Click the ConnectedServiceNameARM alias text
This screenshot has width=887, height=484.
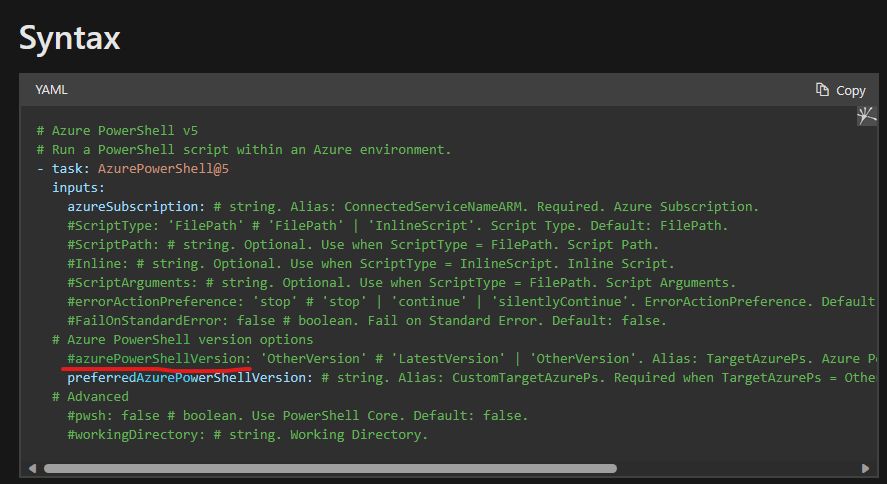tap(433, 206)
